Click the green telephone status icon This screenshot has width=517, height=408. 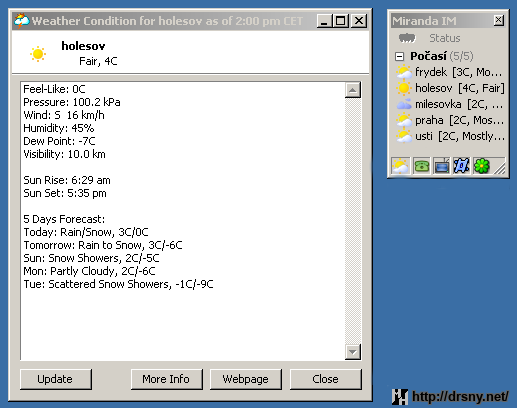pos(421,166)
